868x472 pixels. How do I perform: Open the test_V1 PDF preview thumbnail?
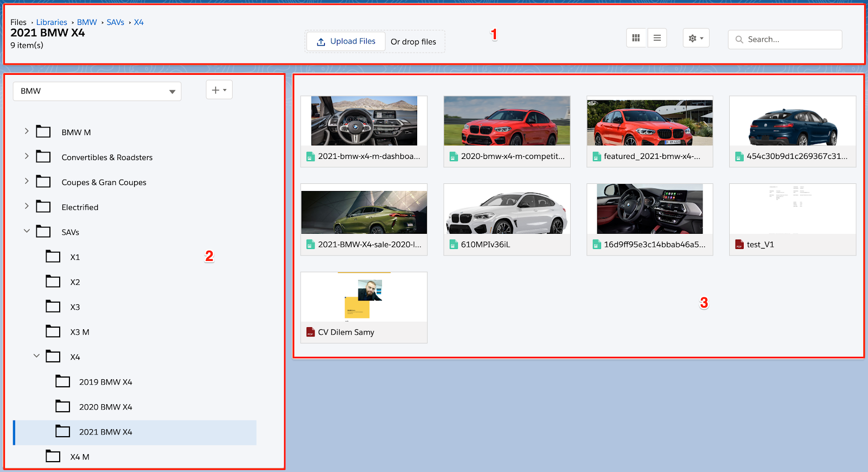[793, 209]
